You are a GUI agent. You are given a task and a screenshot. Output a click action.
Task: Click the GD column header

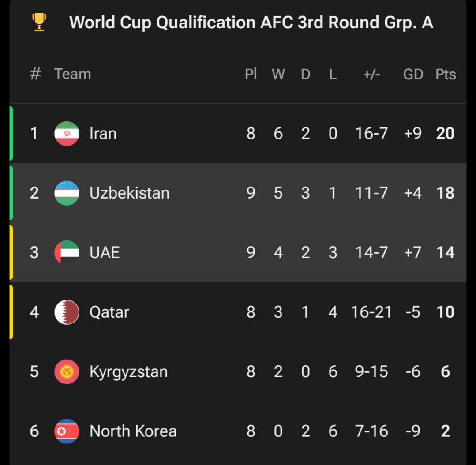point(413,74)
